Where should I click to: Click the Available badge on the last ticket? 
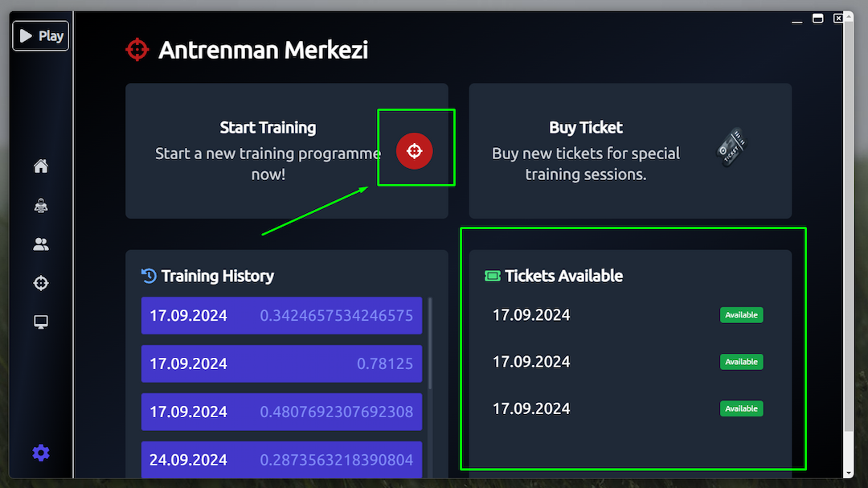[741, 408]
